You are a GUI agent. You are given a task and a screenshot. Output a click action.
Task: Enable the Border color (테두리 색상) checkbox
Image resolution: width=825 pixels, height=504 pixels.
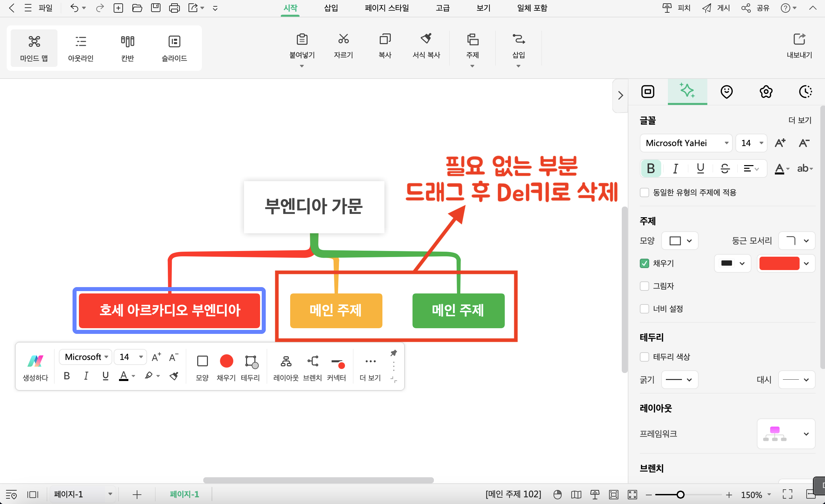(644, 357)
